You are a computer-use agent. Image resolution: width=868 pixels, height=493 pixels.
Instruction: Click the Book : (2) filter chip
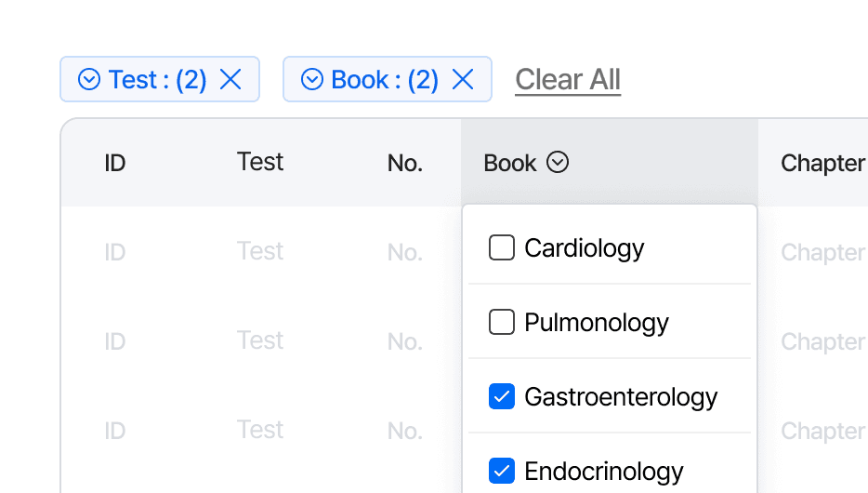tap(388, 79)
